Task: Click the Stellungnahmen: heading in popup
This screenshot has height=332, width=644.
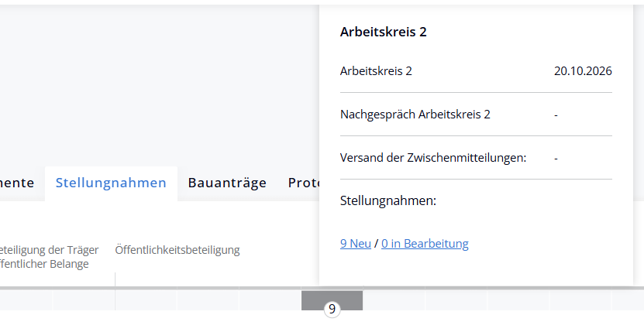Action: (388, 201)
